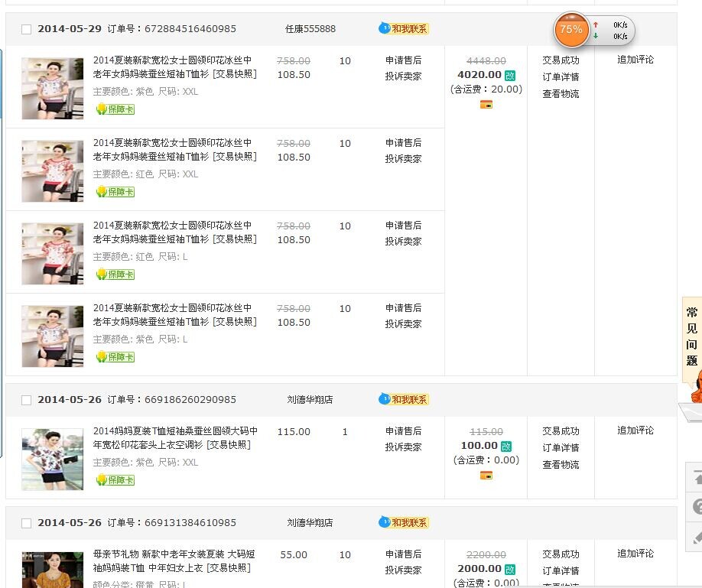Select checkbox for order 669131384610985
Viewport: 702px width, 588px height.
click(x=27, y=524)
